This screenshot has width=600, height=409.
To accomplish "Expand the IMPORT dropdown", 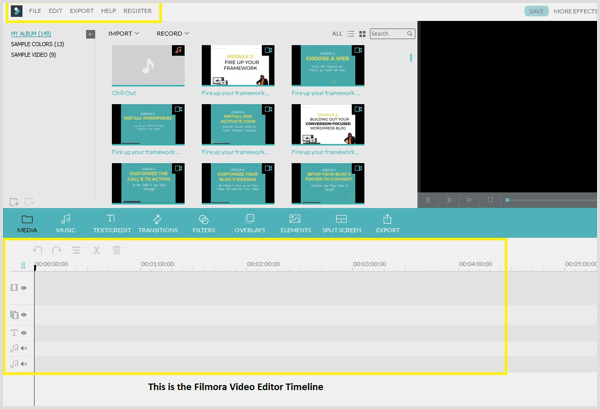I will (x=123, y=34).
